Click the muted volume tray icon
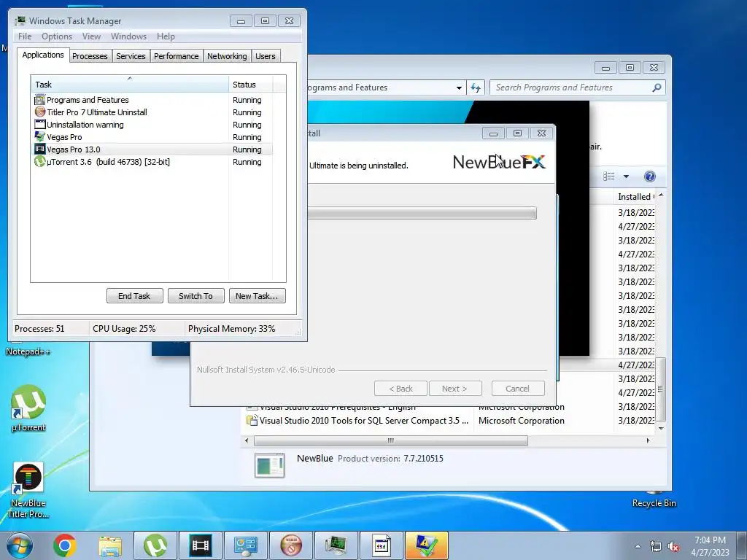This screenshot has height=560, width=747. pos(673,546)
